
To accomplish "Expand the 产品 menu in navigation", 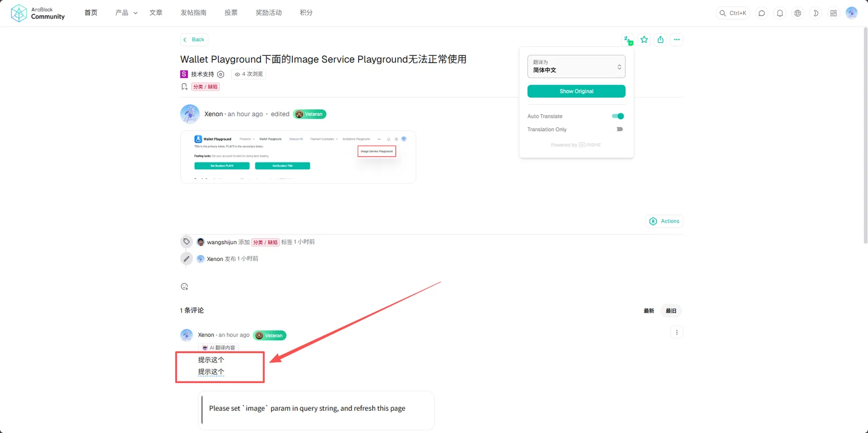I will point(126,12).
